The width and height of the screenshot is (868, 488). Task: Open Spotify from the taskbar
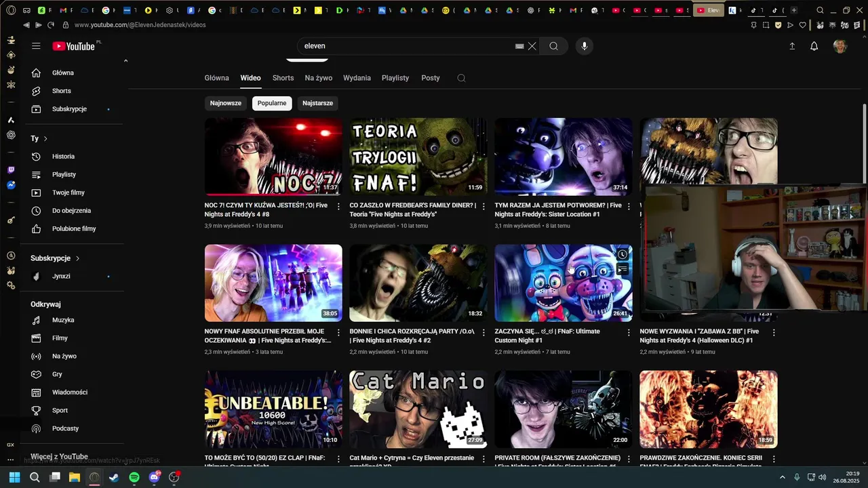134,477
